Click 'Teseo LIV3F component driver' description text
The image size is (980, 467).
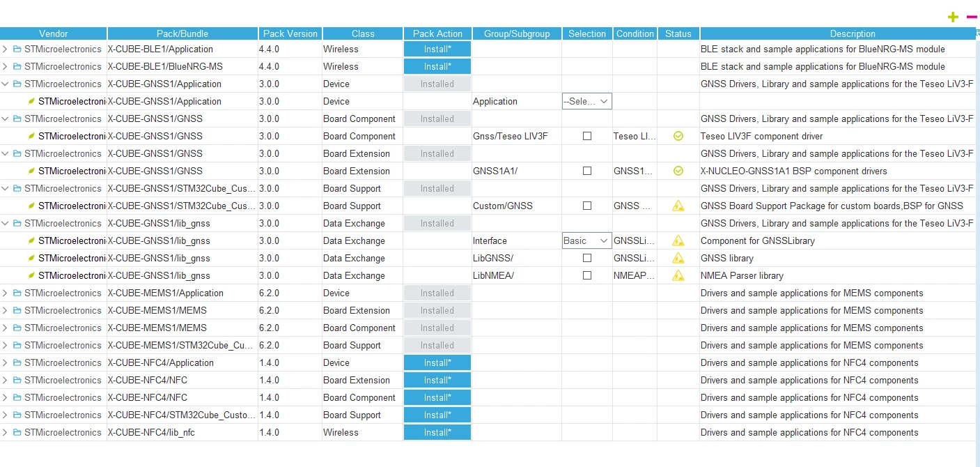click(761, 136)
